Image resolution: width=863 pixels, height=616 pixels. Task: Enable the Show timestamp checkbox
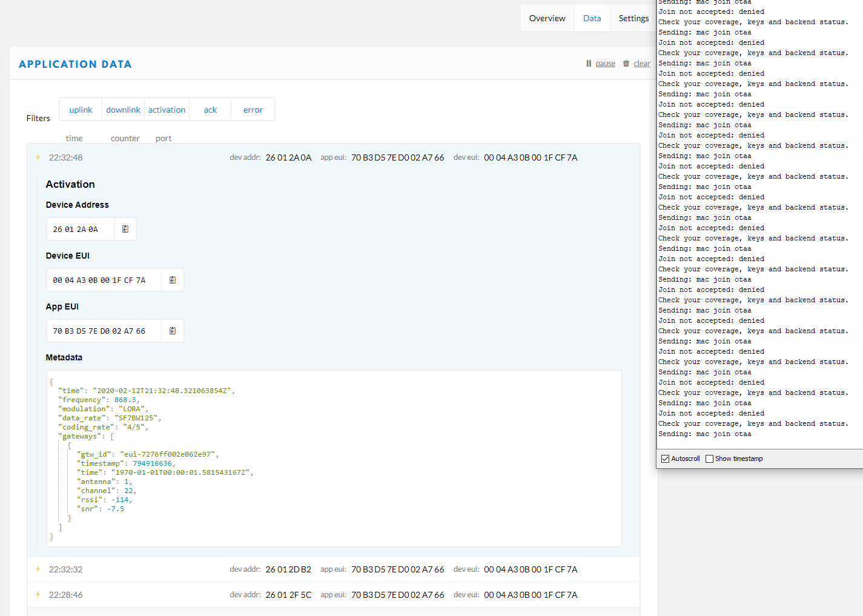coord(709,459)
